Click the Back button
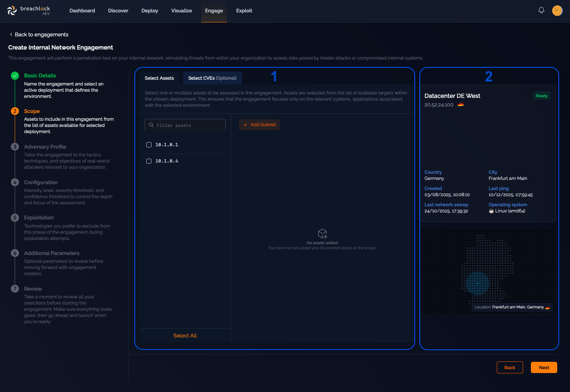 pyautogui.click(x=510, y=367)
